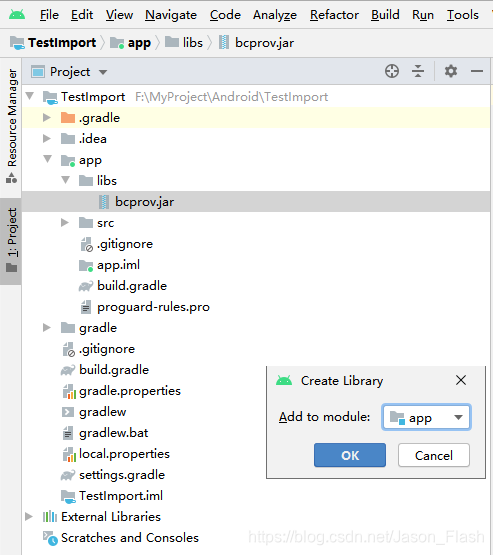Image resolution: width=493 pixels, height=555 pixels.
Task: Click bcprov.jar icon in breadcrumb
Action: click(224, 42)
